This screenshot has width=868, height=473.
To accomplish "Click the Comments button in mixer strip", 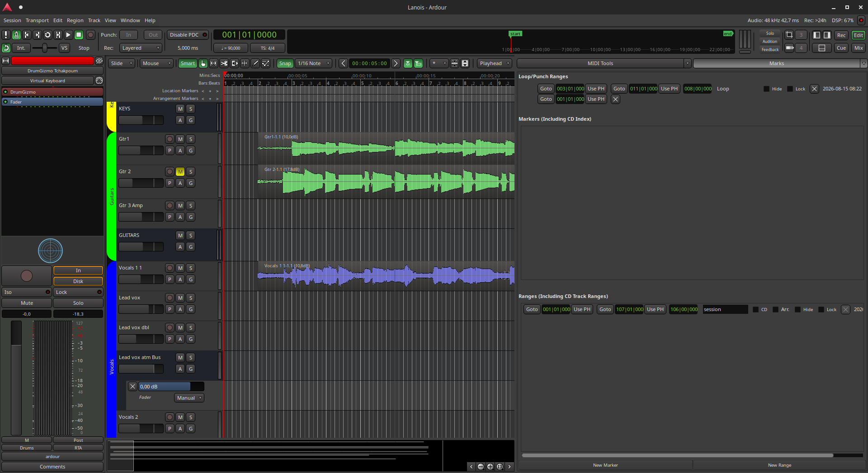I will pos(52,467).
